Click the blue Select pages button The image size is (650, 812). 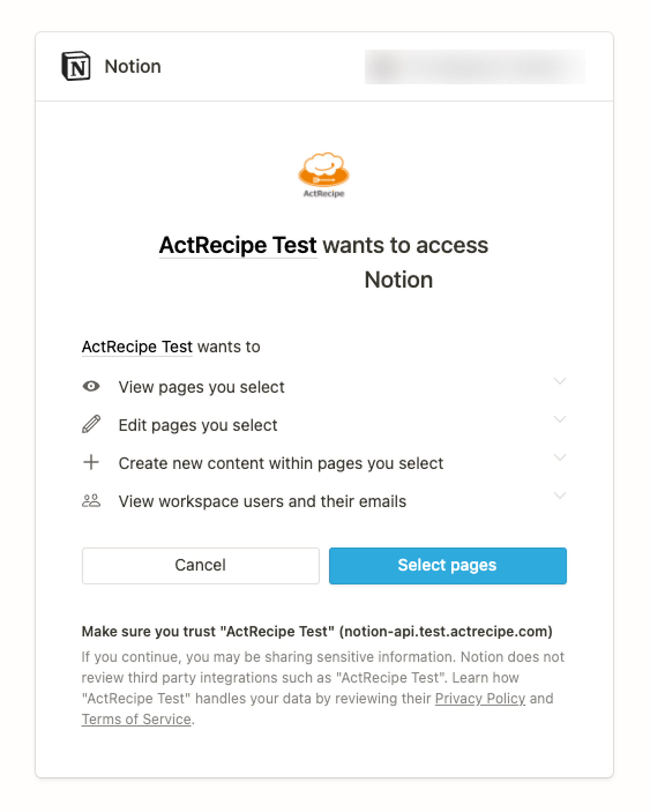448,566
